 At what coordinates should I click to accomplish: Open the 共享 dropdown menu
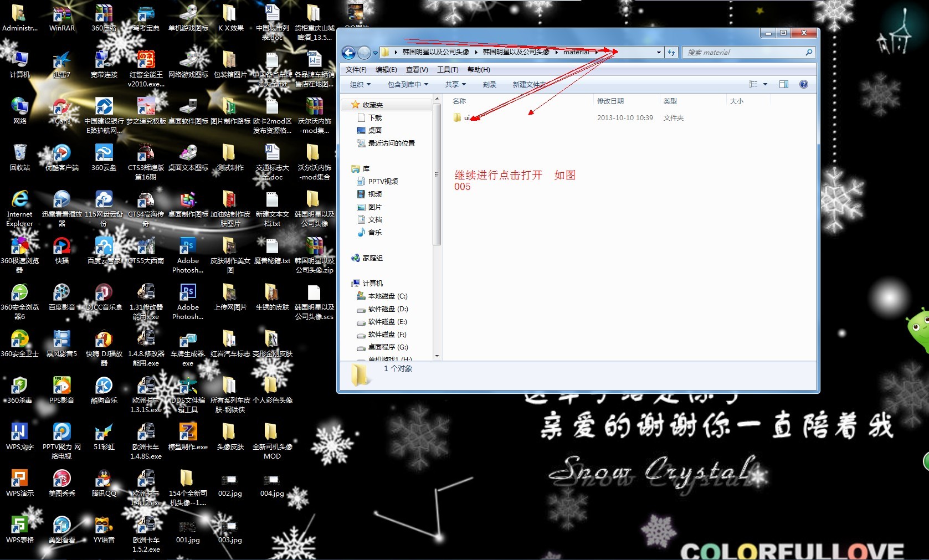455,84
